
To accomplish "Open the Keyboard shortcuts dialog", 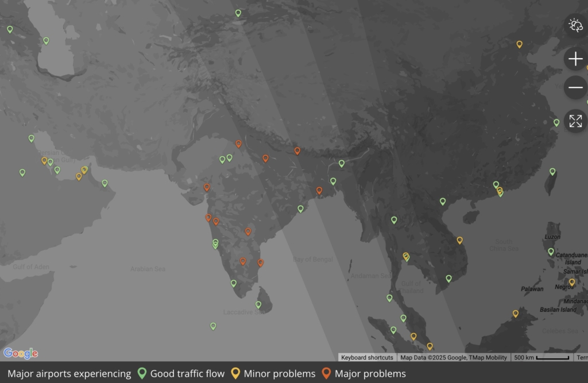I will (x=367, y=357).
